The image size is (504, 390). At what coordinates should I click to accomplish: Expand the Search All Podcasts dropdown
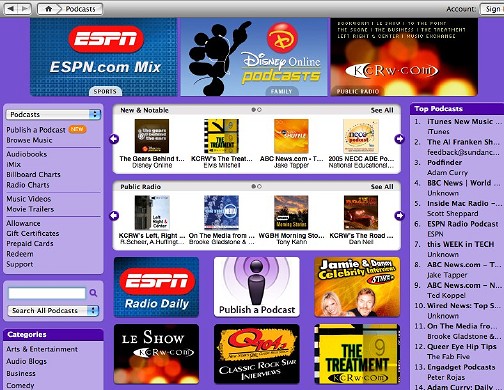click(53, 311)
